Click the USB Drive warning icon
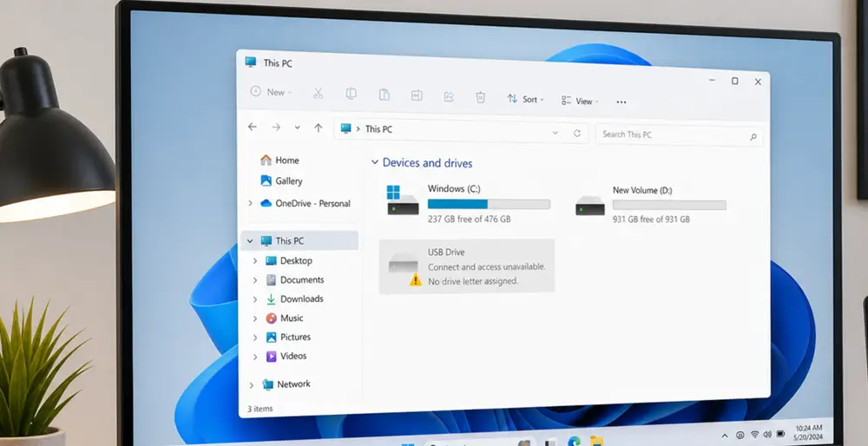Viewport: 868px width, 446px height. click(x=415, y=280)
